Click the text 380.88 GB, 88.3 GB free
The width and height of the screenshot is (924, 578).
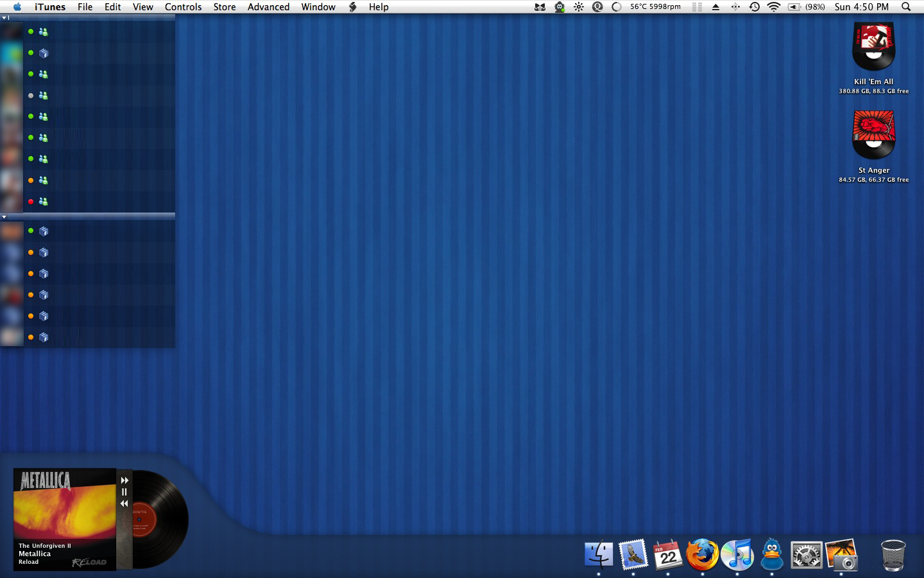point(874,91)
